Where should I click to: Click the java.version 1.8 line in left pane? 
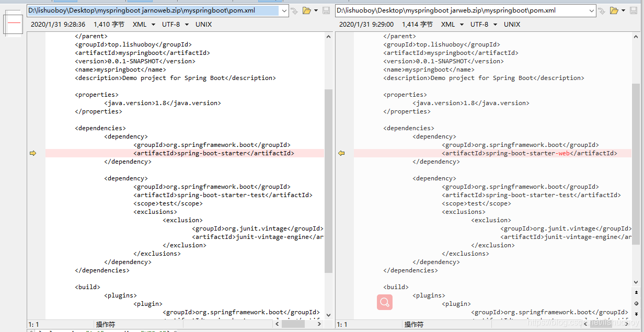pos(163,103)
